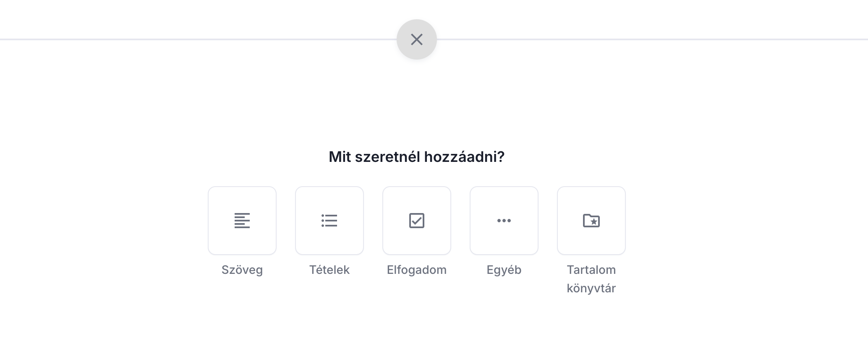Open the starred folder icon
868x359 pixels.
[591, 221]
